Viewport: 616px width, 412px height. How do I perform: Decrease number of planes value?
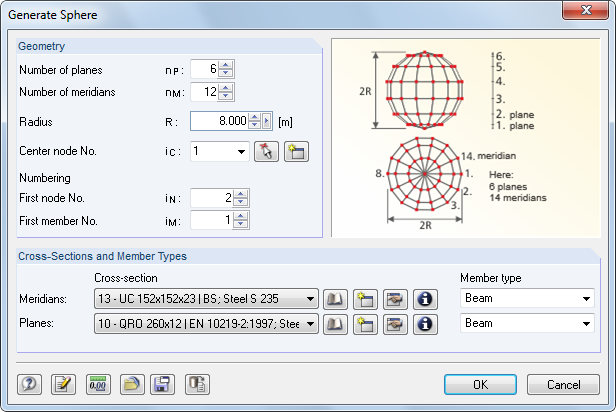[226, 73]
